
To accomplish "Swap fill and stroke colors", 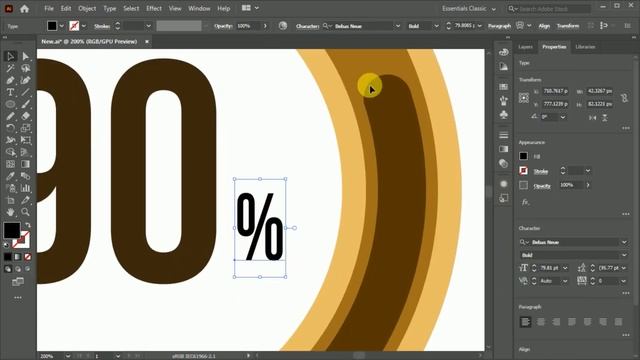I will pyautogui.click(x=28, y=225).
